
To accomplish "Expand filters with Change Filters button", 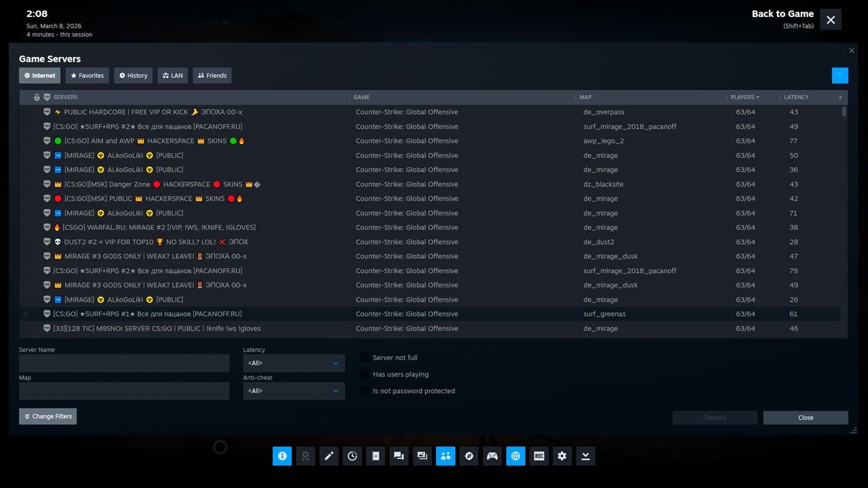I will (47, 416).
